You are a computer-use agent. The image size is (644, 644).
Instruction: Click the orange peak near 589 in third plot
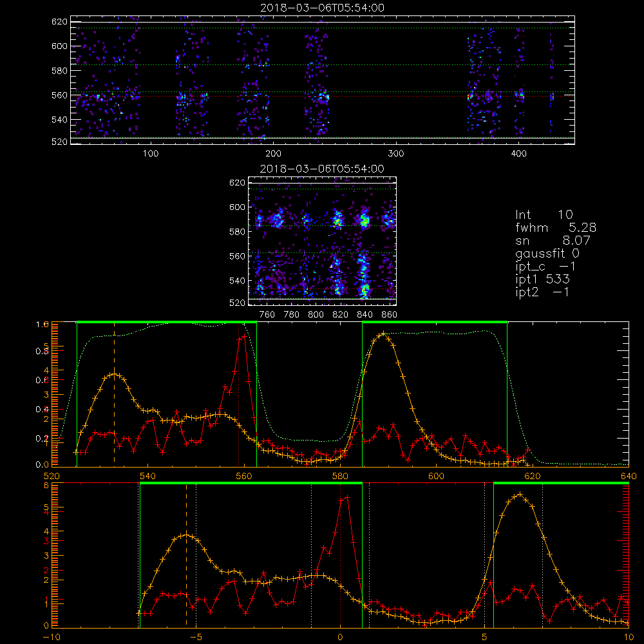pos(384,334)
